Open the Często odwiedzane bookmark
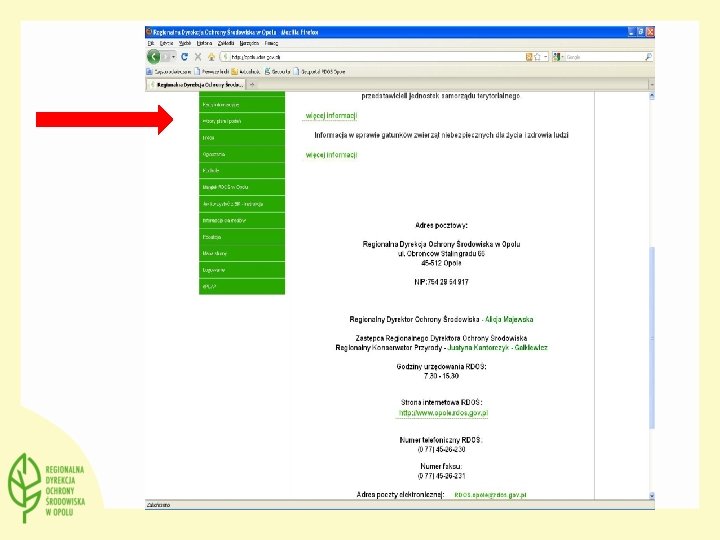This screenshot has height=540, width=720. [169, 72]
